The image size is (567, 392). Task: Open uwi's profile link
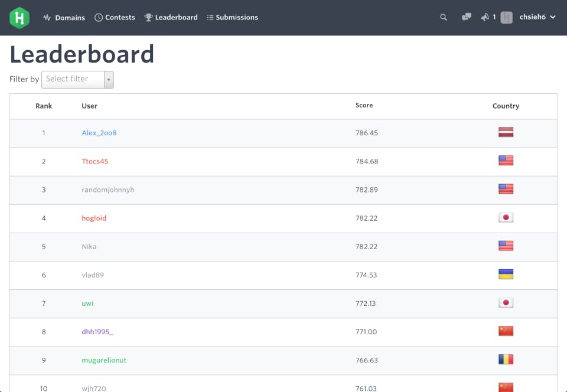click(x=87, y=303)
